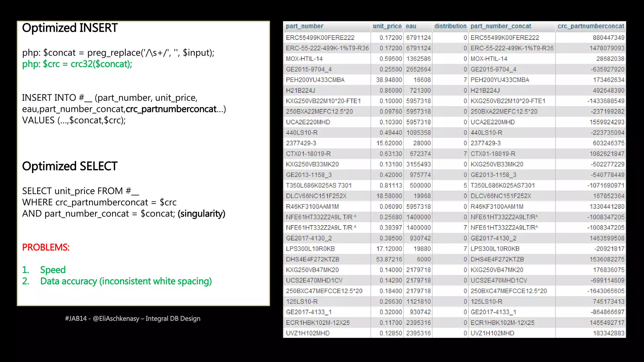Select unit price 18.58000
This screenshot has width=644, height=362.
[389, 196]
